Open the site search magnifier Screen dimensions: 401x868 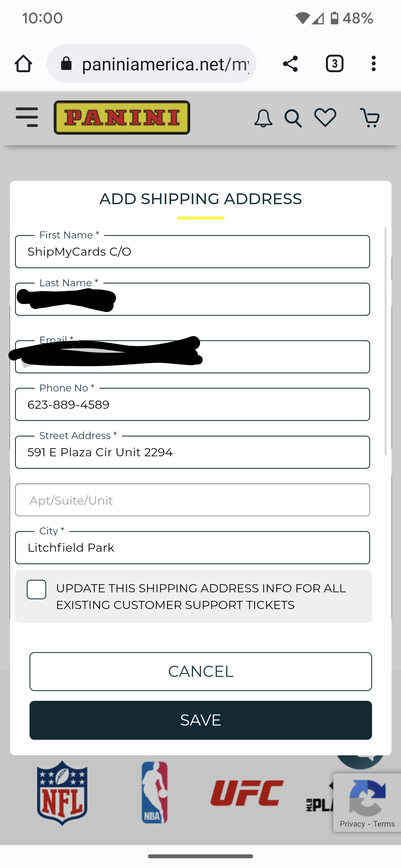293,118
